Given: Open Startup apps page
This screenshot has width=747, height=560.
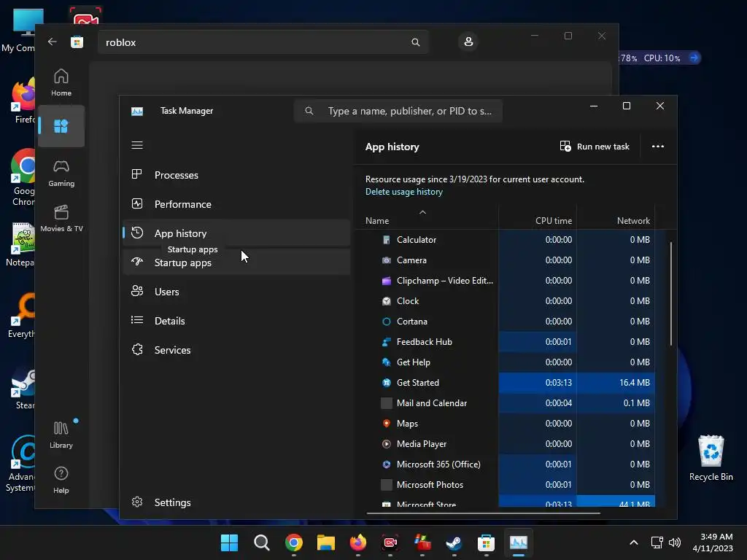Looking at the screenshot, I should point(236,262).
